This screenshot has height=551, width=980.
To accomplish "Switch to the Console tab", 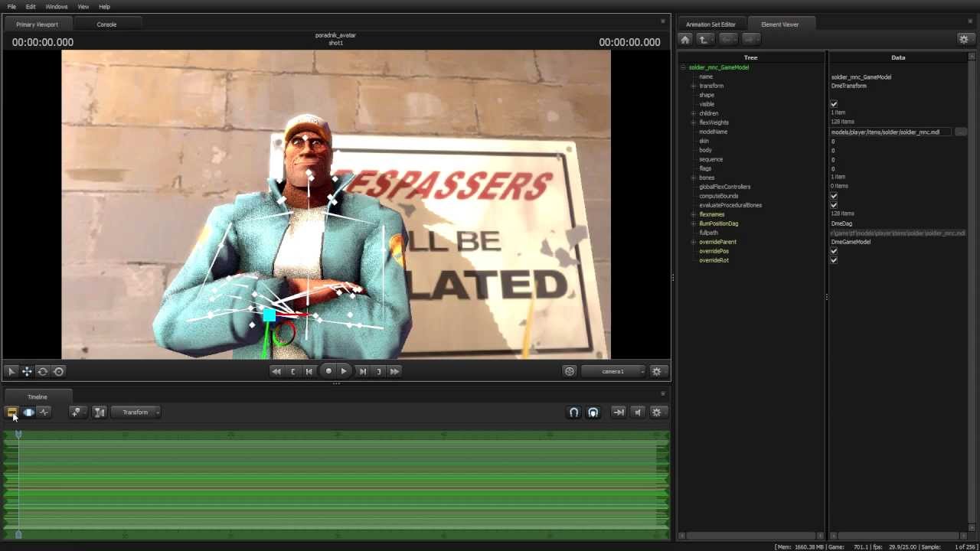I will (x=106, y=24).
